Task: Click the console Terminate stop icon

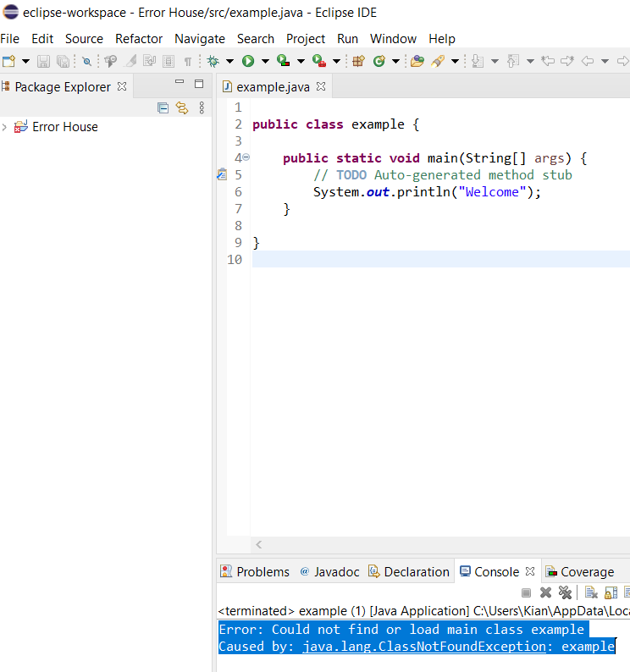Action: pyautogui.click(x=526, y=592)
